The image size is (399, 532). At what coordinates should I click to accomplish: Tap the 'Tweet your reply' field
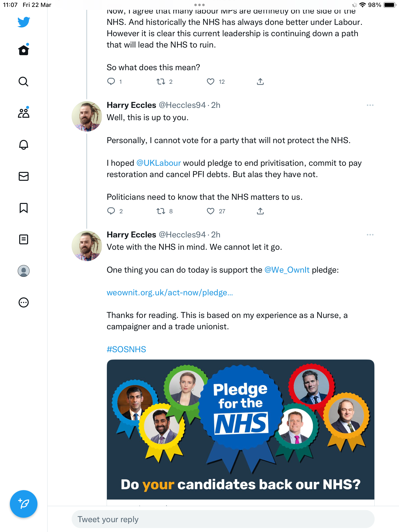[223, 519]
